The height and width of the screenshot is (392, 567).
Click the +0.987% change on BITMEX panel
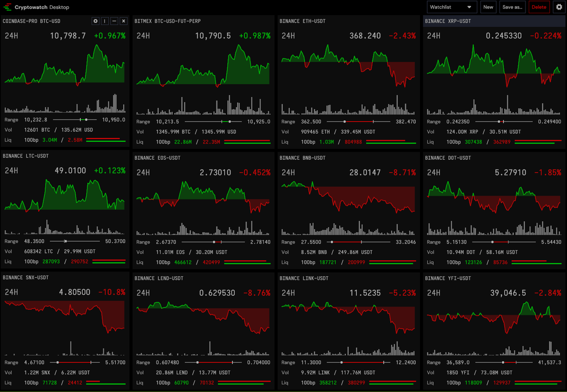coord(254,36)
